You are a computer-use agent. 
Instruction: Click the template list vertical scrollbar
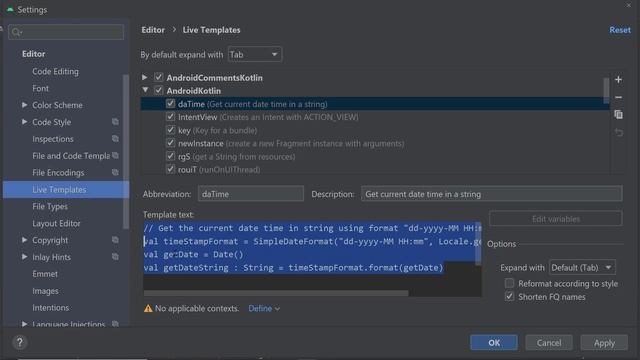[606, 90]
